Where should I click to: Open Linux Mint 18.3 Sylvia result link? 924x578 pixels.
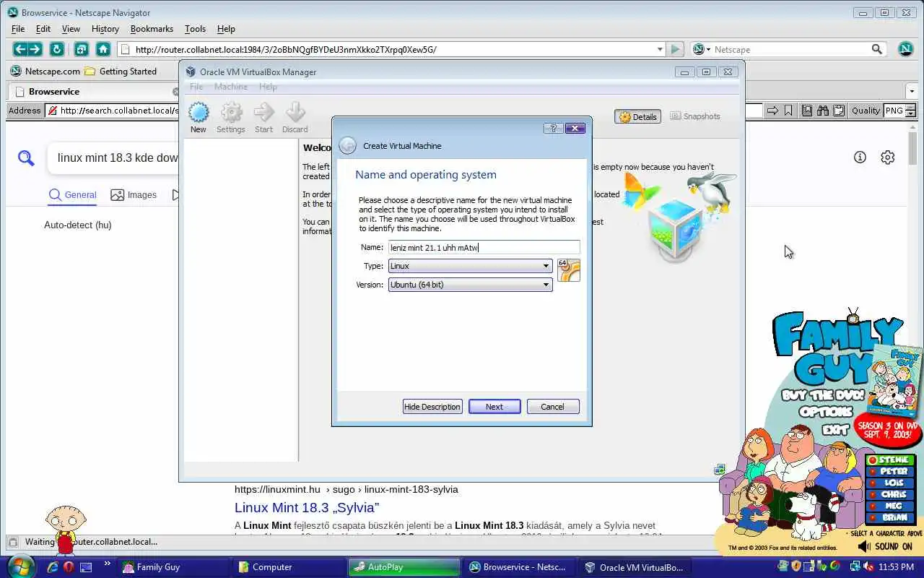click(x=307, y=508)
